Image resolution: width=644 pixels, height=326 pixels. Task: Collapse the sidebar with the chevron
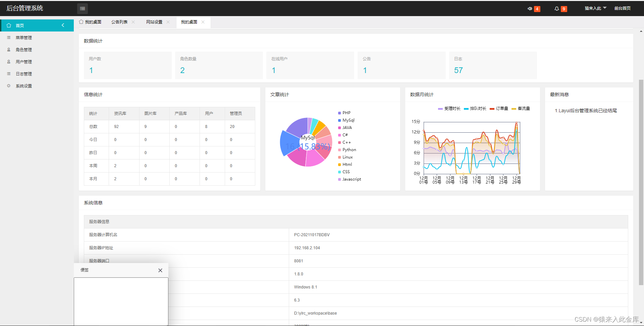click(x=63, y=25)
